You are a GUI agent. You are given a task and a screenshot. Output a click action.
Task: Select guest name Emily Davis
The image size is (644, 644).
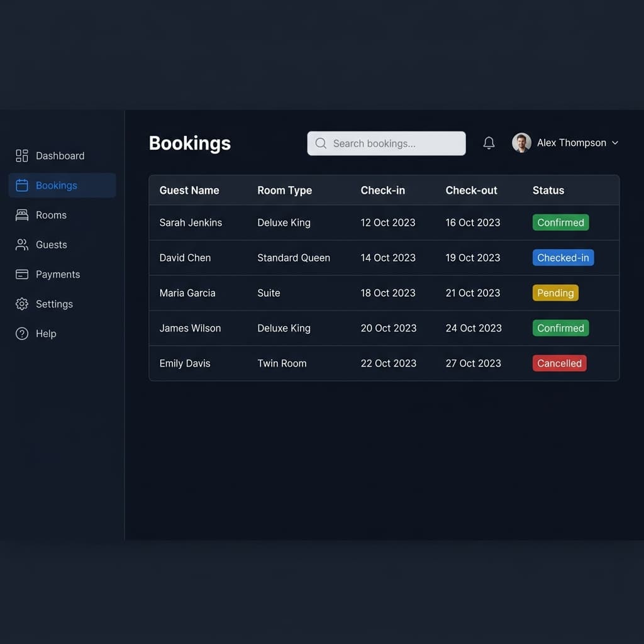click(185, 363)
